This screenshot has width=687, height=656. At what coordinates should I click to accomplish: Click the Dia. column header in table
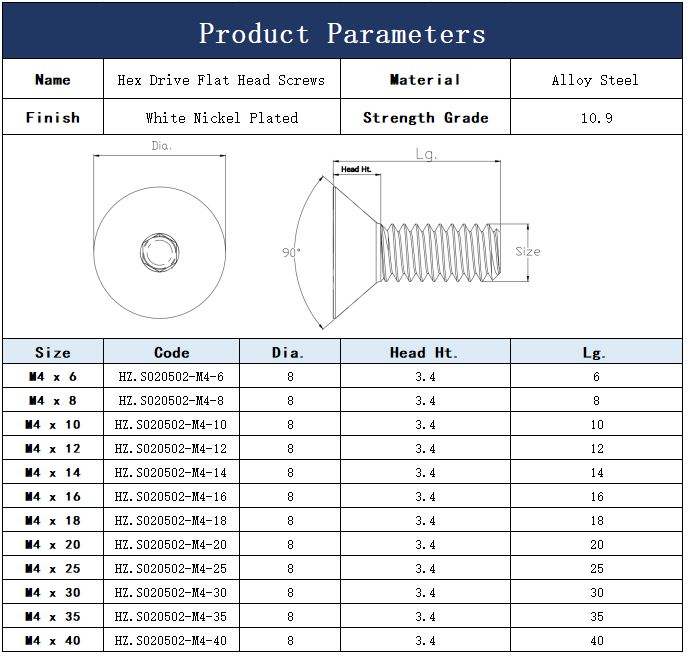point(289,352)
